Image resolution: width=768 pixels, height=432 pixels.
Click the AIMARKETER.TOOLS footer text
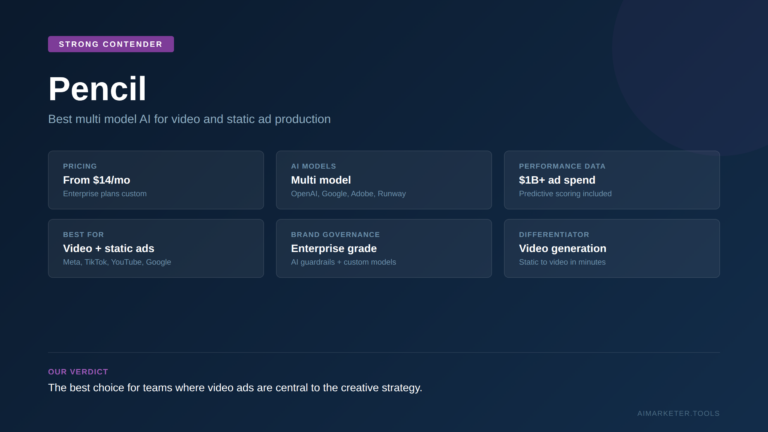678,413
